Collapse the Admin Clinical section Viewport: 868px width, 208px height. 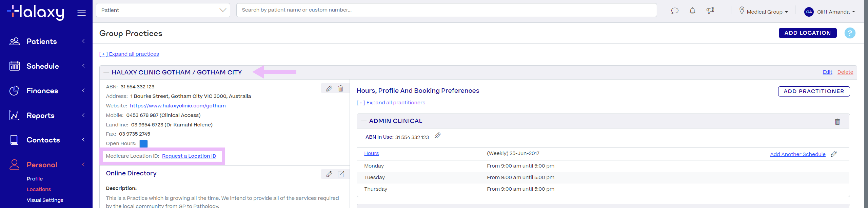364,121
